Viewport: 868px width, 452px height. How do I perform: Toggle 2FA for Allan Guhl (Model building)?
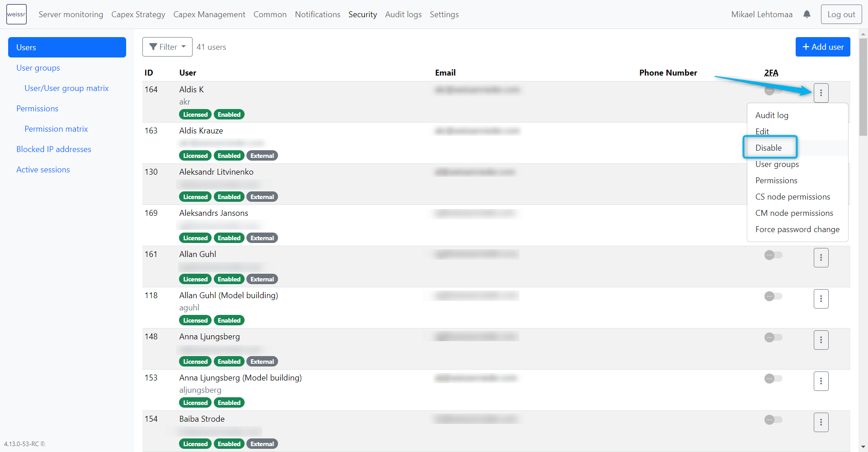coord(773,296)
